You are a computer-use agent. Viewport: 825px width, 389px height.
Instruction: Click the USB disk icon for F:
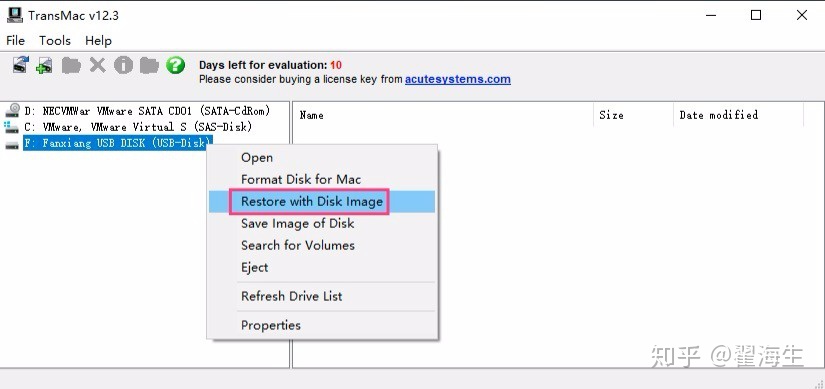tap(12, 145)
